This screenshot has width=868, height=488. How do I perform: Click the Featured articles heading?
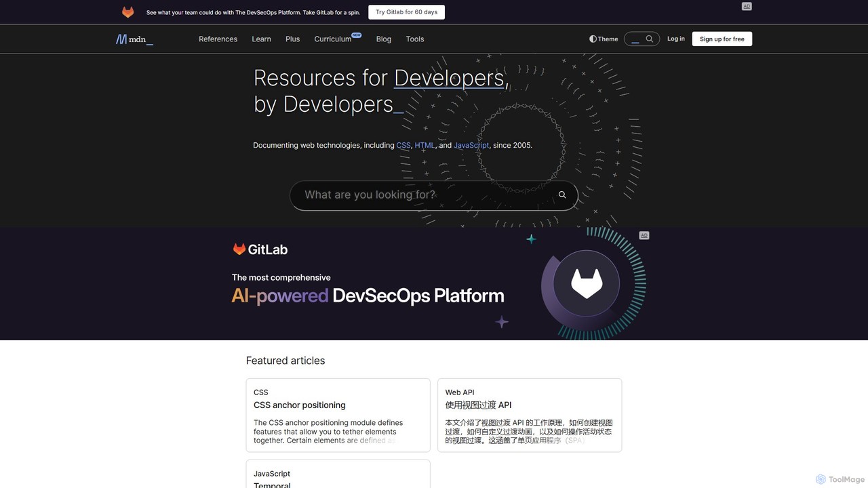(285, 361)
